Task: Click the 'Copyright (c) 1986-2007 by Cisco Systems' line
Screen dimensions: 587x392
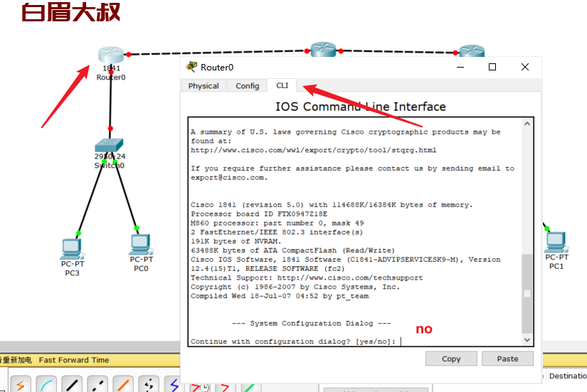Action: (295, 287)
